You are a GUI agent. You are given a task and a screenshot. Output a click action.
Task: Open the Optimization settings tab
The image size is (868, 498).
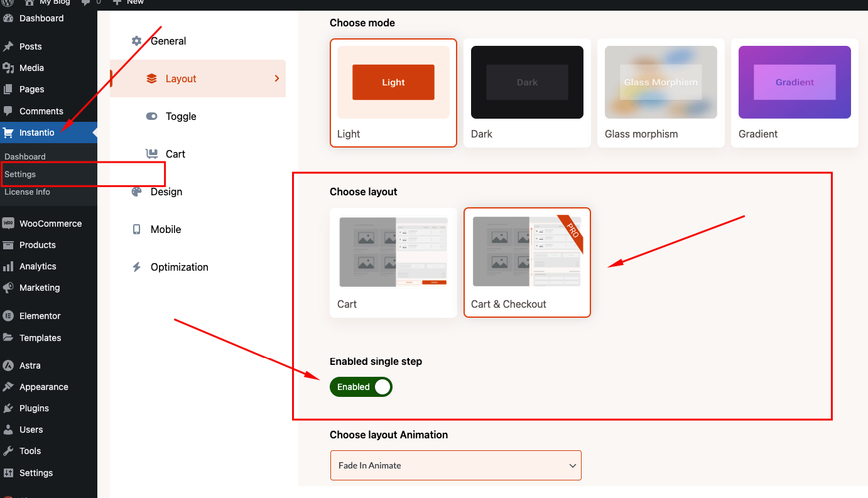198,267
